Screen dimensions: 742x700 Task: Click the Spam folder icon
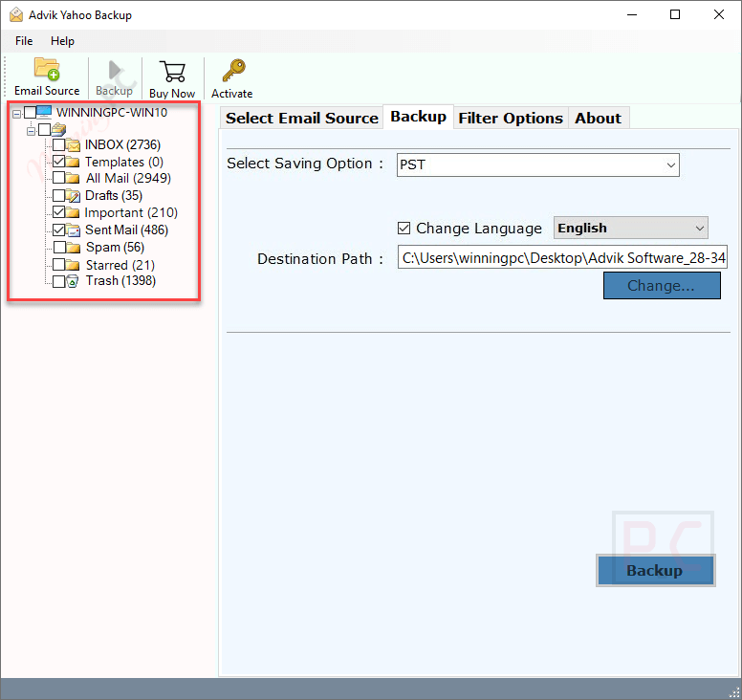(74, 247)
